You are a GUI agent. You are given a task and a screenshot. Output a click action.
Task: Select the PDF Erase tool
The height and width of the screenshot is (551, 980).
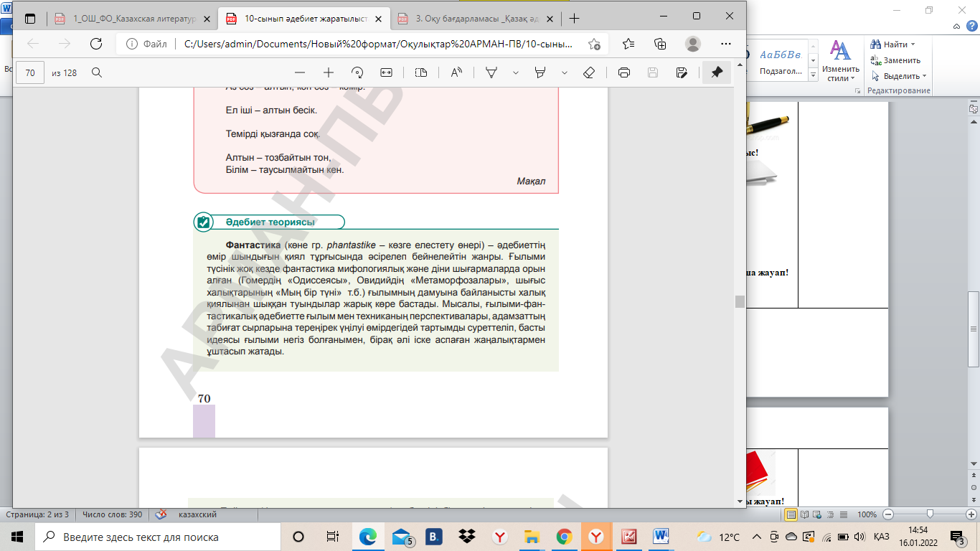click(589, 72)
